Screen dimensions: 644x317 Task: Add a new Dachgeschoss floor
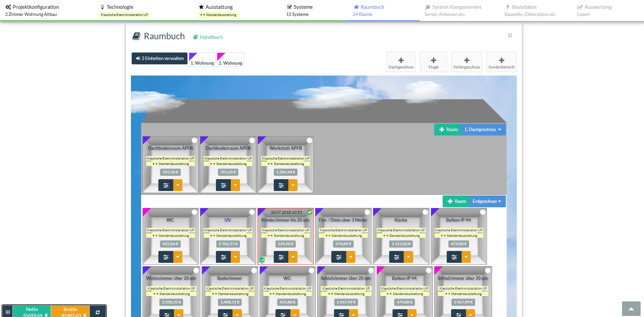click(x=401, y=62)
